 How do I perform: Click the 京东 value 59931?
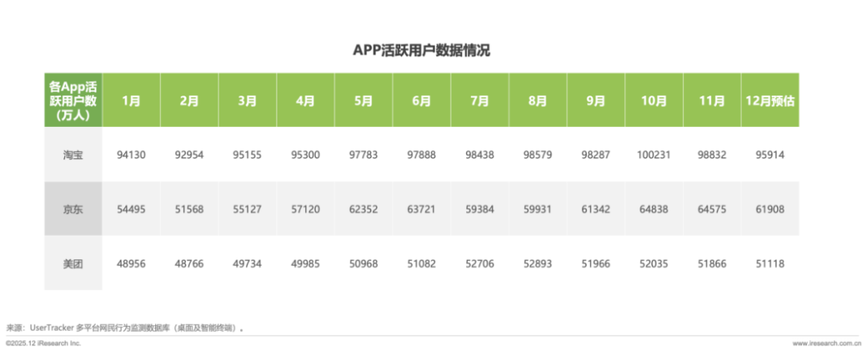tap(538, 210)
